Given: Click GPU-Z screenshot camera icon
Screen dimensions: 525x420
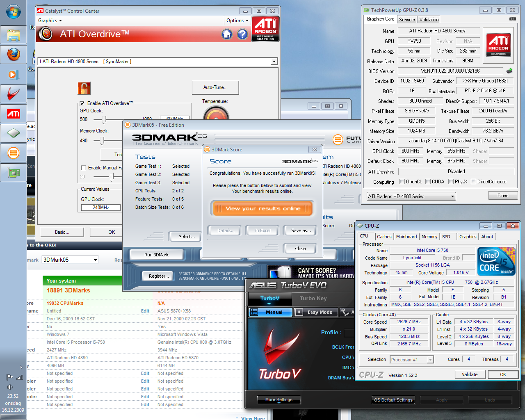Looking at the screenshot, I should 513,19.
